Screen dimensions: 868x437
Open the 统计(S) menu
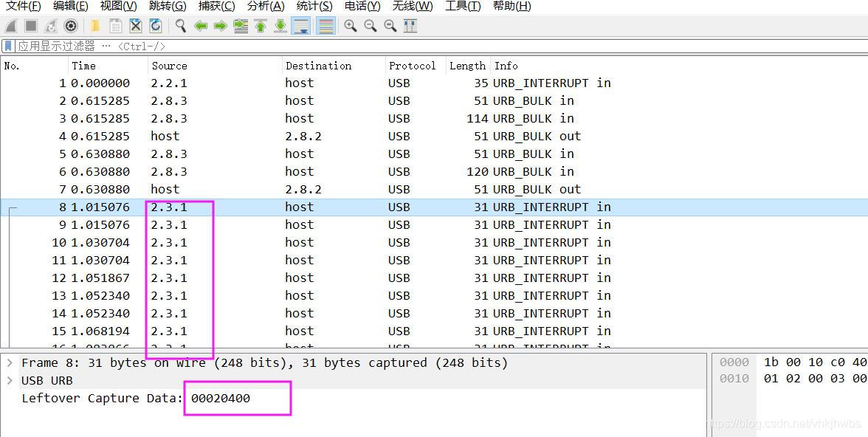pos(314,6)
